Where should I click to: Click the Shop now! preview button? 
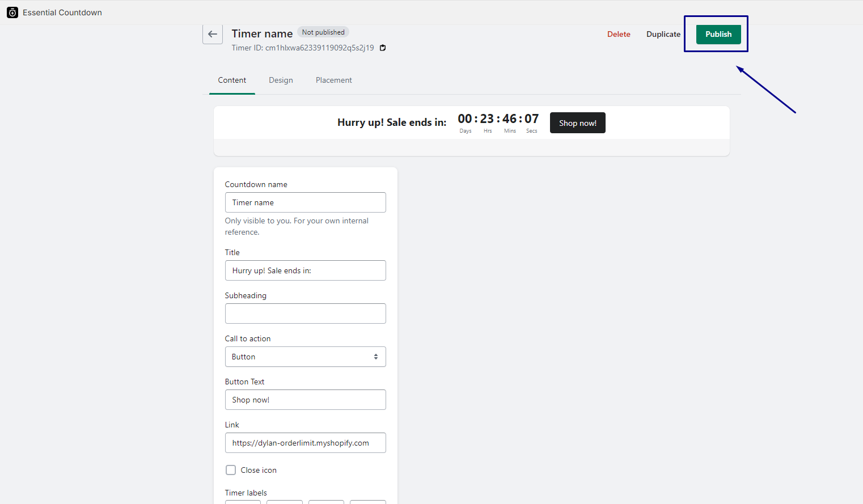click(x=578, y=123)
